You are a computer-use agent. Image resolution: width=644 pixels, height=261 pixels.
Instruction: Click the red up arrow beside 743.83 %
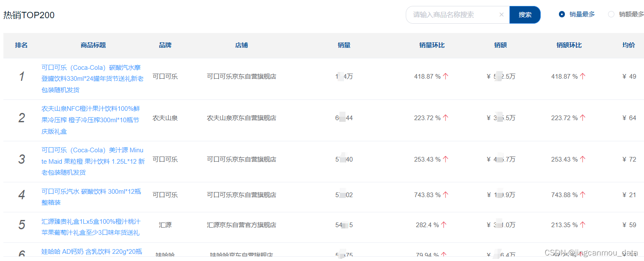446,195
